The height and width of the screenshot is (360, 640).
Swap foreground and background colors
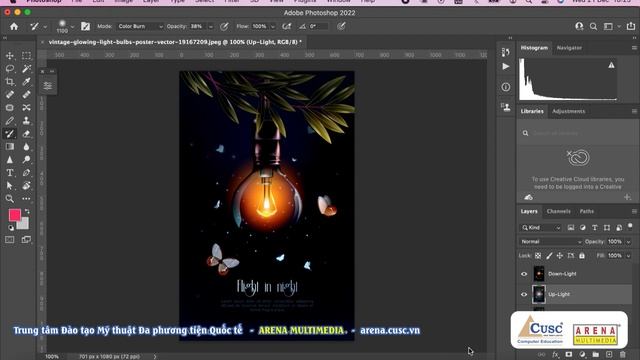(x=27, y=211)
